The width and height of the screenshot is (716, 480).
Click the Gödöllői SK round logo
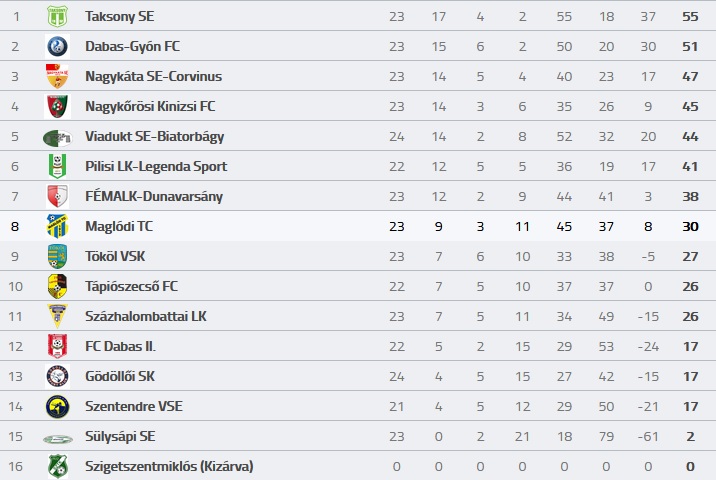pyautogui.click(x=58, y=376)
